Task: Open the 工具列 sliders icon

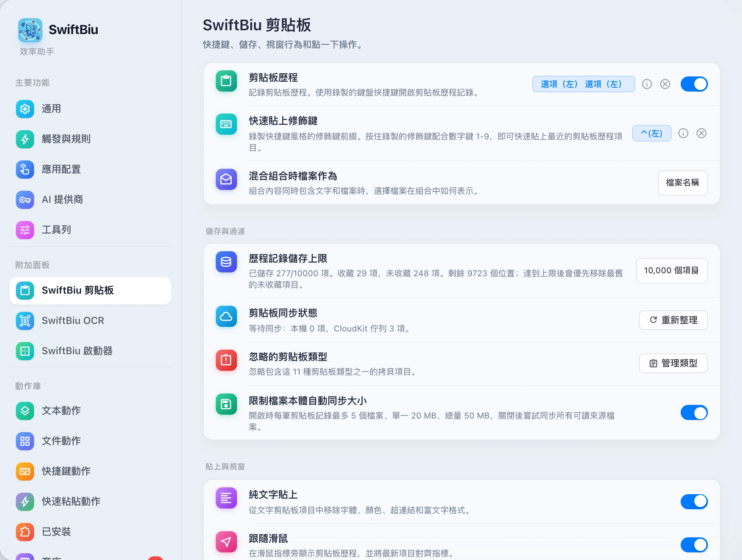Action: pyautogui.click(x=25, y=230)
